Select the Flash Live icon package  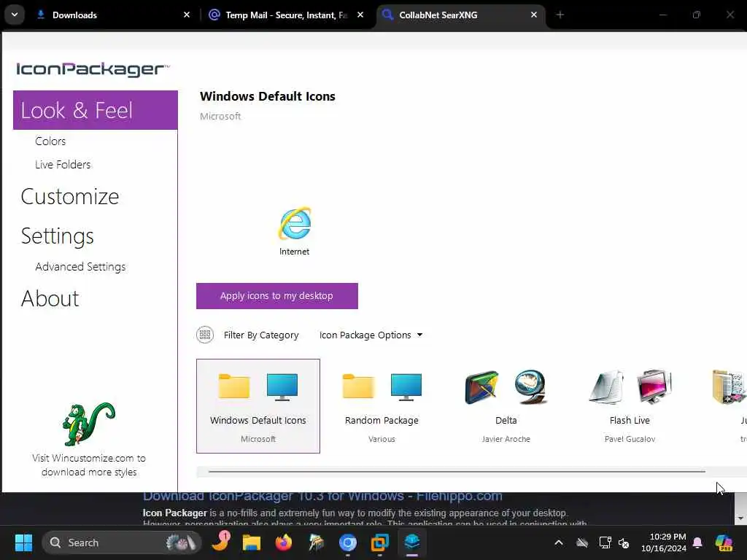pyautogui.click(x=630, y=405)
